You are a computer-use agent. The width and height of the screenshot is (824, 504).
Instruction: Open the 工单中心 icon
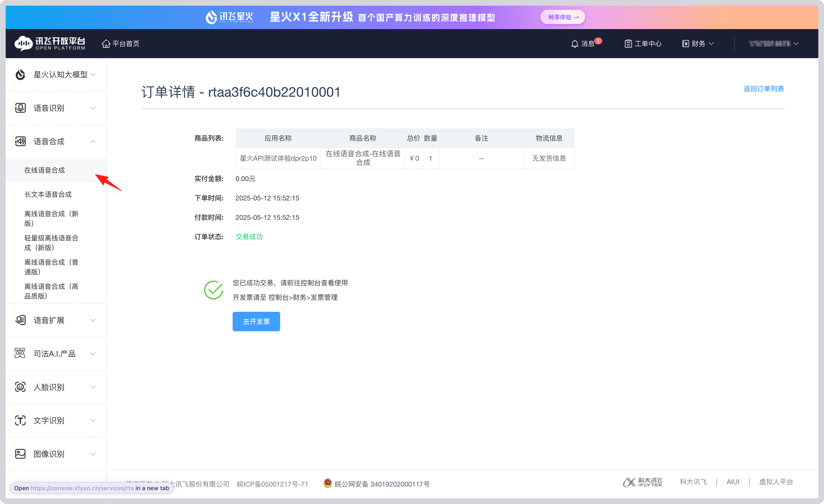pos(628,44)
